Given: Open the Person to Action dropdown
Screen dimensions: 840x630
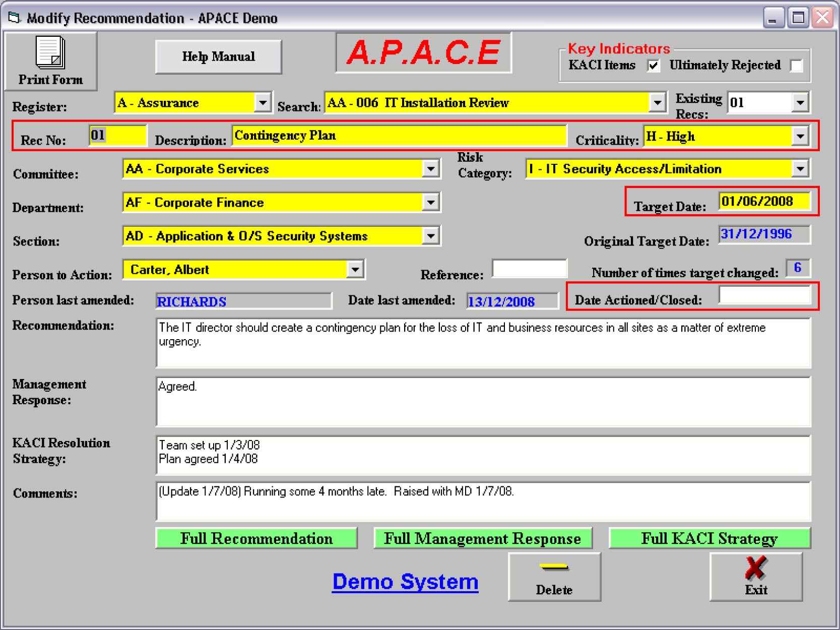Looking at the screenshot, I should [x=355, y=270].
